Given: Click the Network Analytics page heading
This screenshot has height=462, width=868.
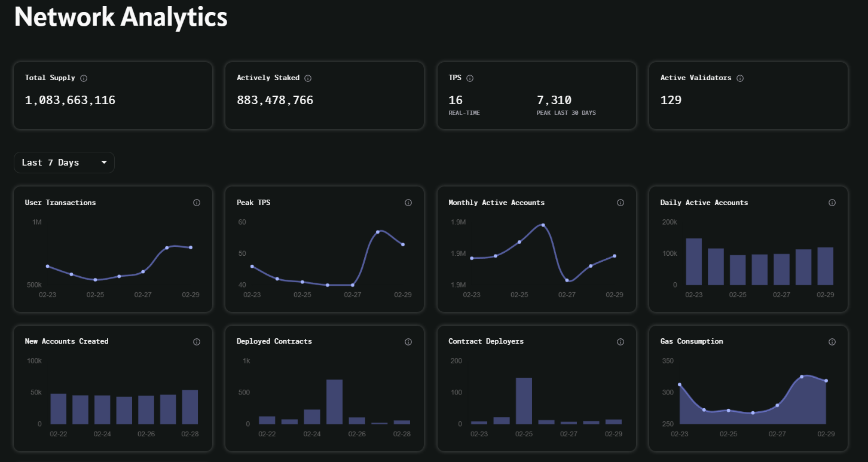Looking at the screenshot, I should [121, 17].
